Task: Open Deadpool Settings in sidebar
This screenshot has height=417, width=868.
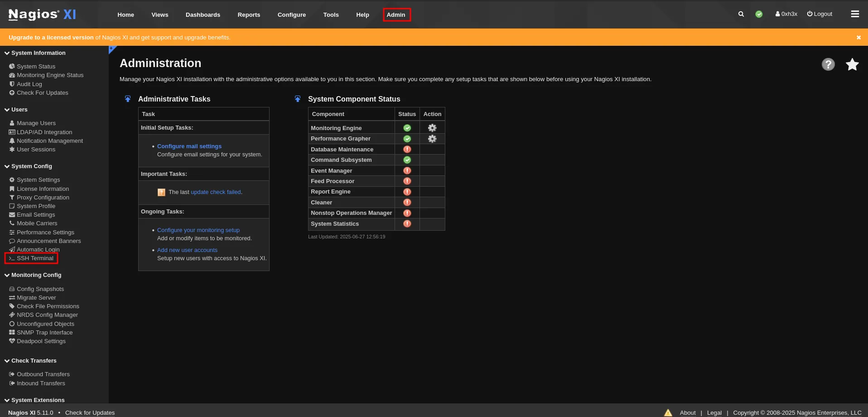Action: 37,341
